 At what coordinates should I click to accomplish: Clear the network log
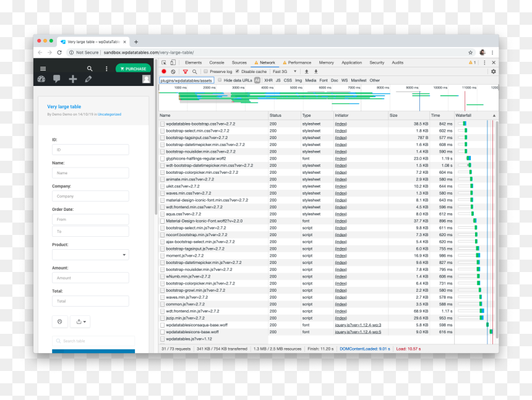(x=173, y=72)
